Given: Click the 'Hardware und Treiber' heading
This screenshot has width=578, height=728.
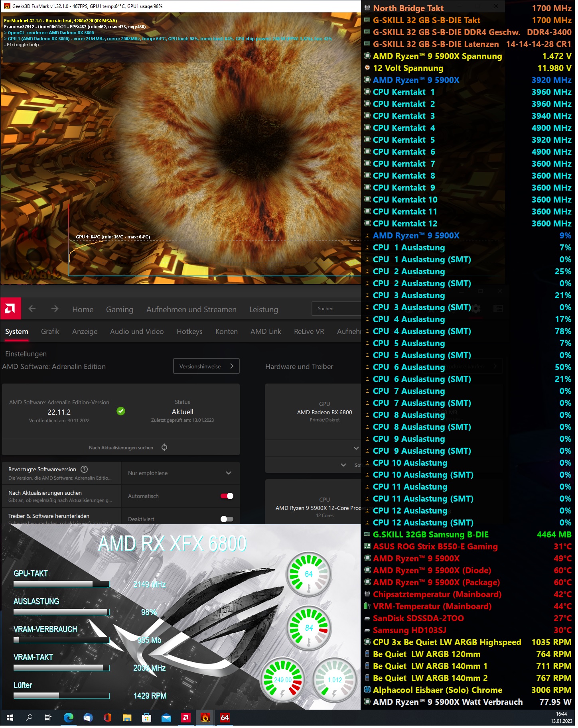Looking at the screenshot, I should 299,367.
